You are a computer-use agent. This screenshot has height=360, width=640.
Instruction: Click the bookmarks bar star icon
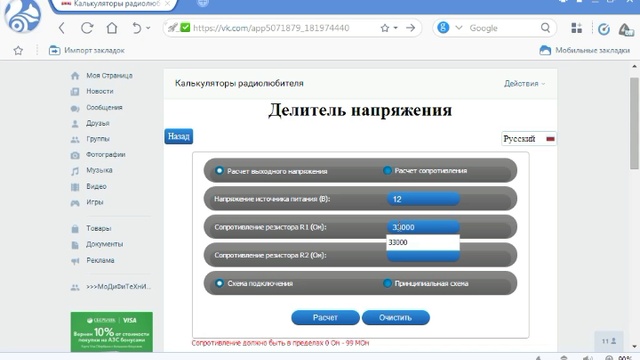tap(18, 51)
